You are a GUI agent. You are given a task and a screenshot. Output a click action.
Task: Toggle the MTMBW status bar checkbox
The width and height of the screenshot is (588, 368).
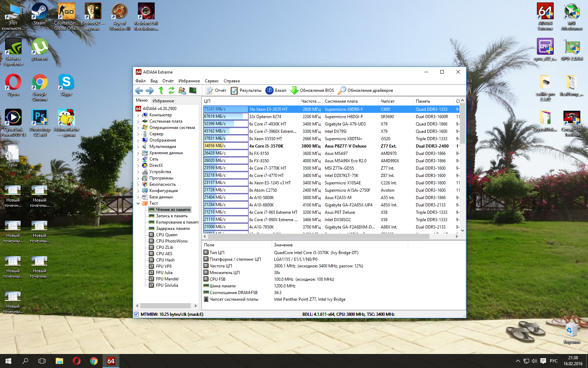click(136, 314)
